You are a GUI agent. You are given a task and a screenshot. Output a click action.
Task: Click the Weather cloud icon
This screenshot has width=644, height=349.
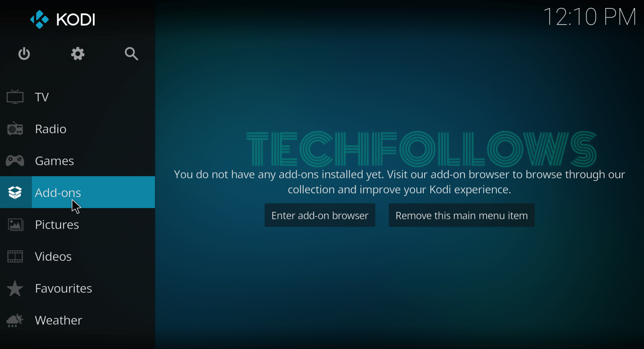pyautogui.click(x=15, y=320)
